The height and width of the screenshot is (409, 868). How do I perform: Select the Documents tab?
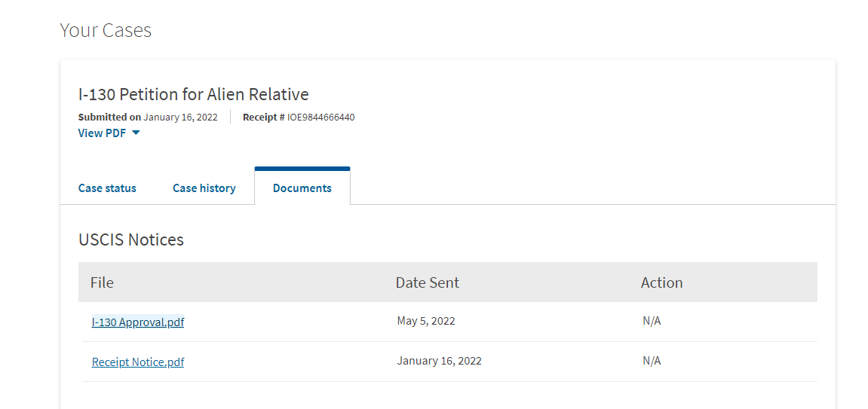(x=302, y=186)
